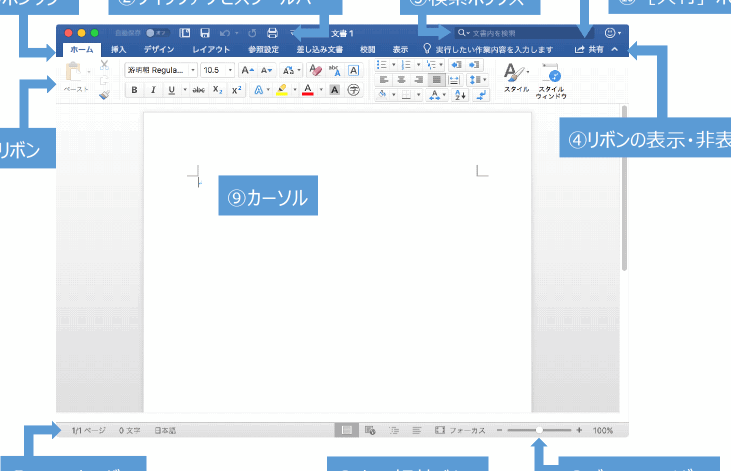Open the font name dropdown arrow
731x471 pixels.
click(x=193, y=70)
